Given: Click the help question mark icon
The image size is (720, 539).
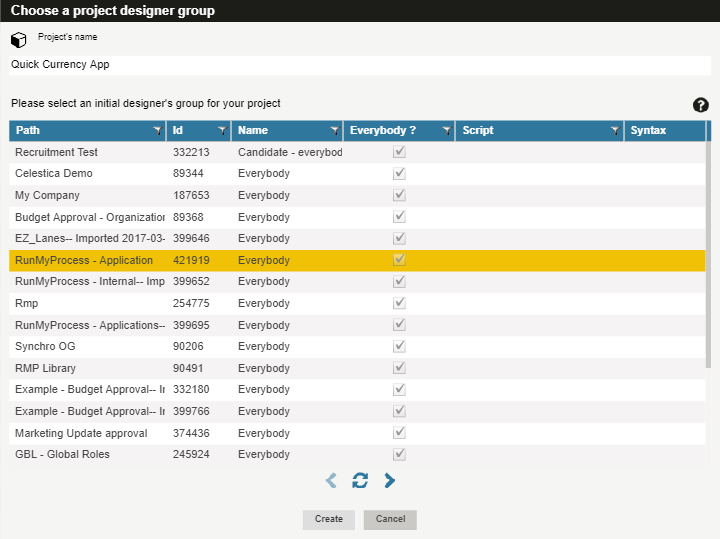Looking at the screenshot, I should click(x=700, y=105).
